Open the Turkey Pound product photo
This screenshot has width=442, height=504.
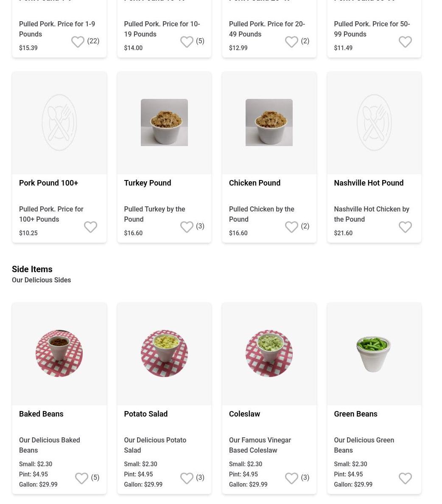point(164,122)
